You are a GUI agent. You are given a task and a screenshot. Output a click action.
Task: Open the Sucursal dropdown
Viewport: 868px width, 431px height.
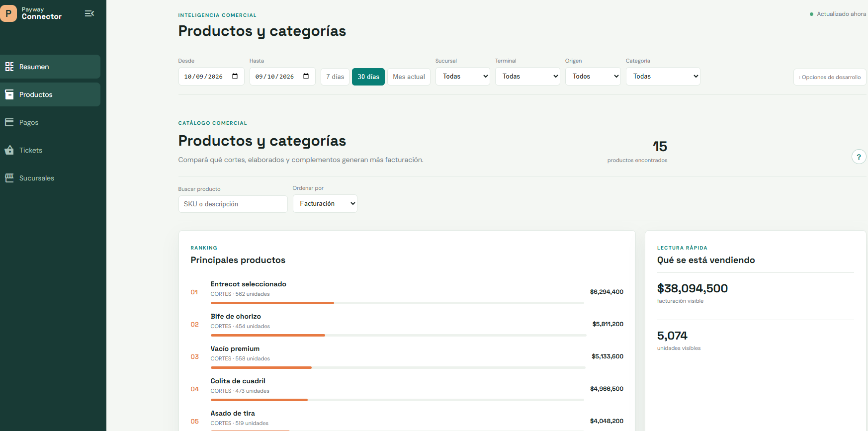(463, 76)
